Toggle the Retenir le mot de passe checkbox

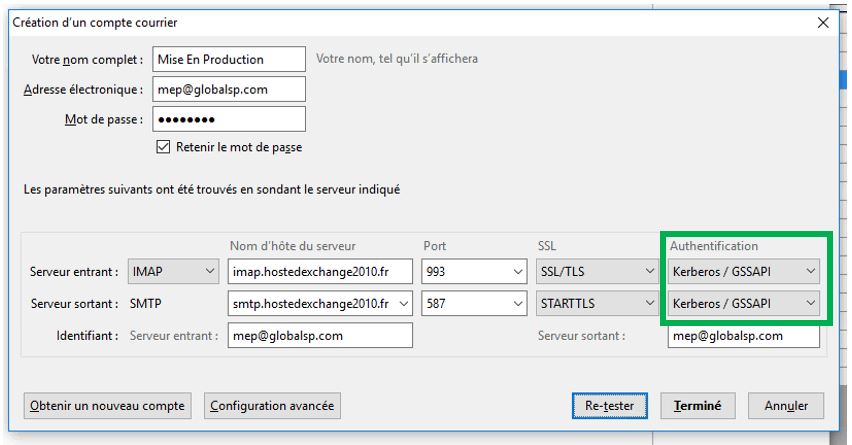coord(165,147)
